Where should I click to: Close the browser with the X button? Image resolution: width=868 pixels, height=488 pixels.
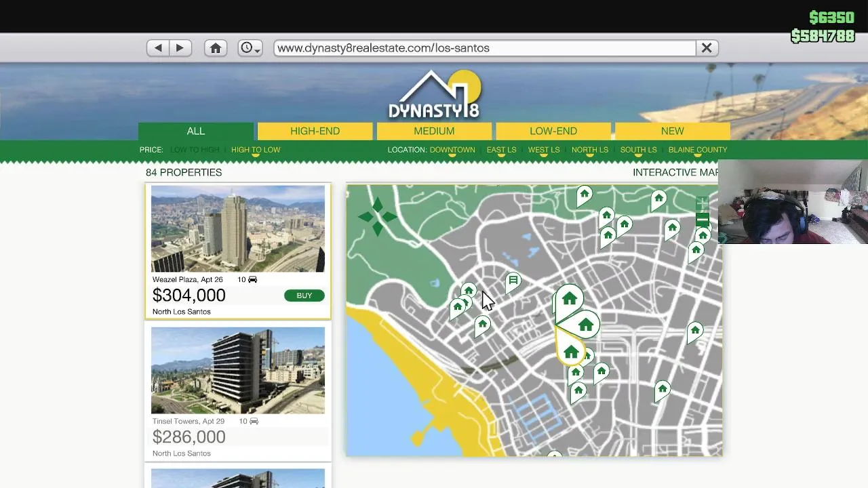pos(707,48)
